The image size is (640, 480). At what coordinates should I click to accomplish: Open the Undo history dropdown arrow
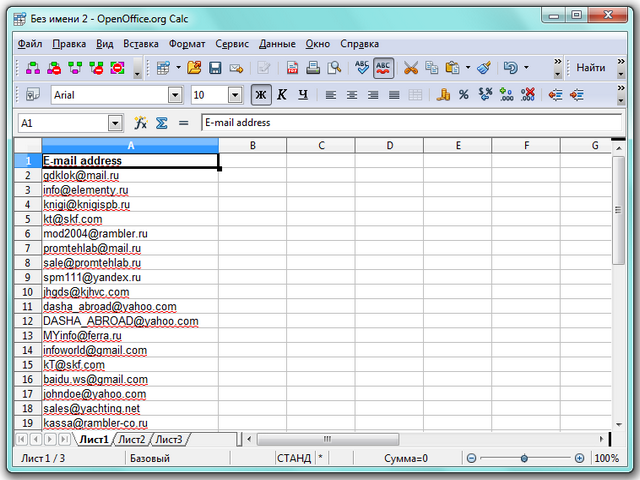pos(527,67)
